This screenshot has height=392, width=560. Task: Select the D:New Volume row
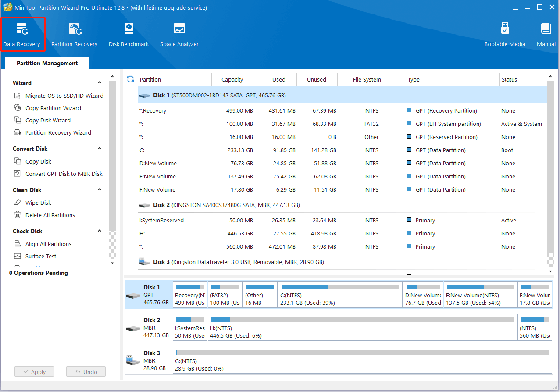tap(342, 164)
